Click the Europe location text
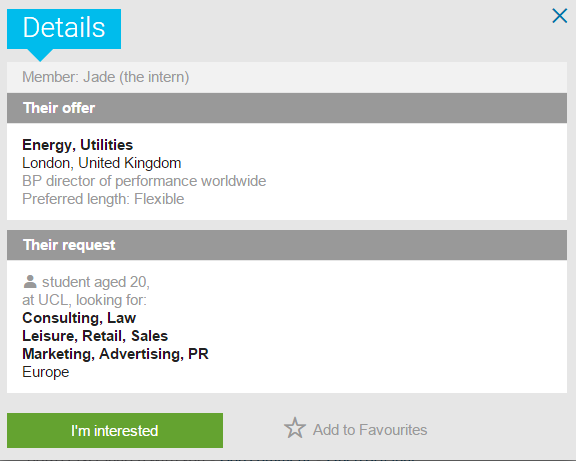 [x=46, y=372]
